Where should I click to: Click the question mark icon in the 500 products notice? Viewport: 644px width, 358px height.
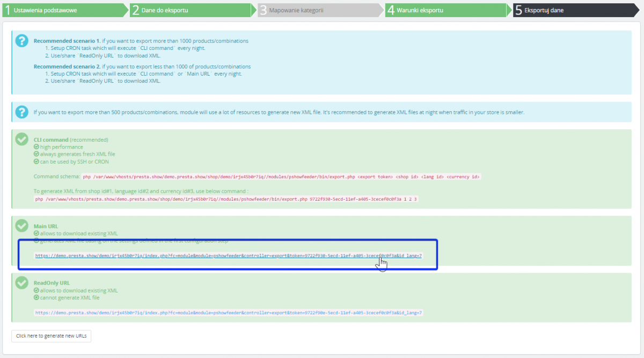point(22,112)
